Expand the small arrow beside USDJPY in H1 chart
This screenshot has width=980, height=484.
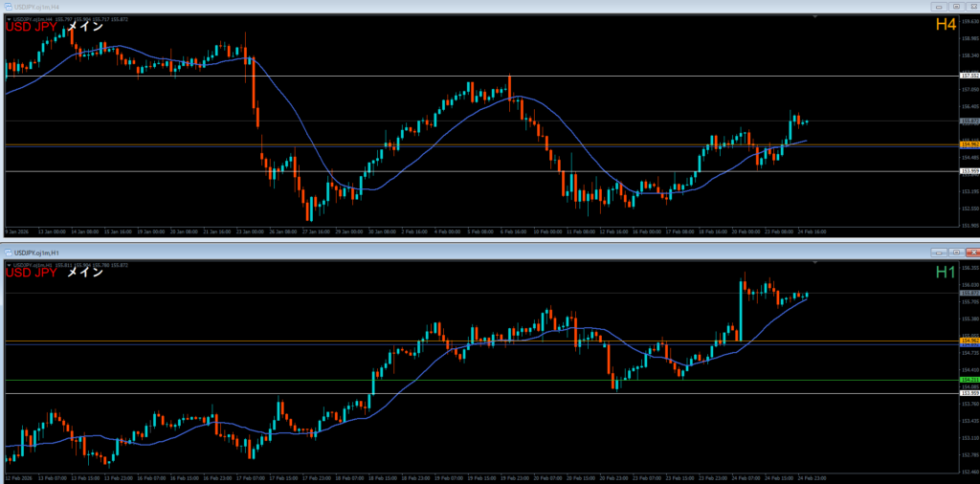point(8,263)
